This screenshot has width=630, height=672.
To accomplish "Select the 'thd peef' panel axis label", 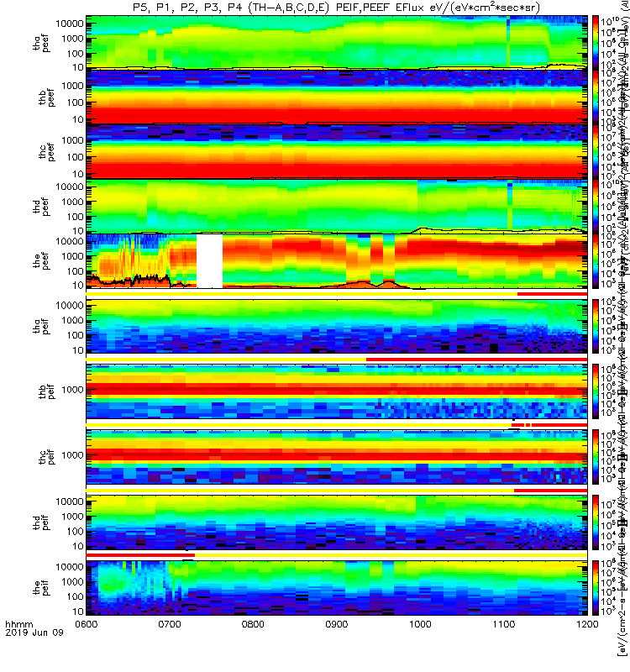I will point(41,207).
